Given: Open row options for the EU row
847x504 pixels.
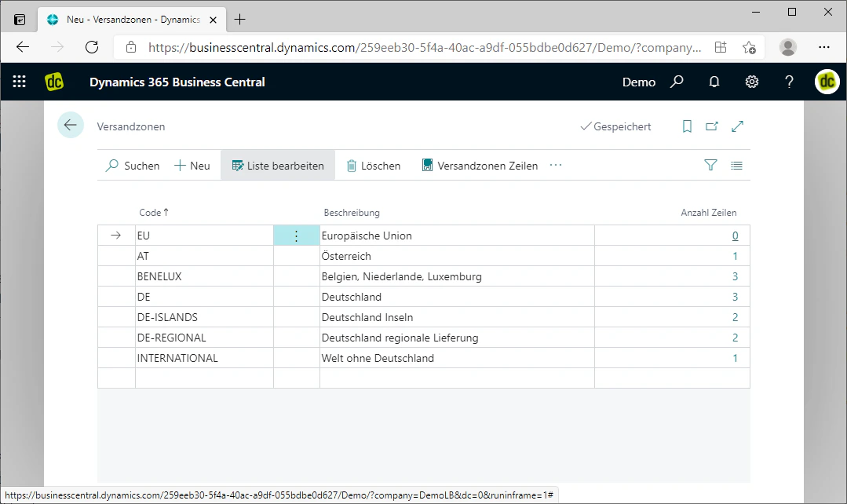Looking at the screenshot, I should coord(296,236).
